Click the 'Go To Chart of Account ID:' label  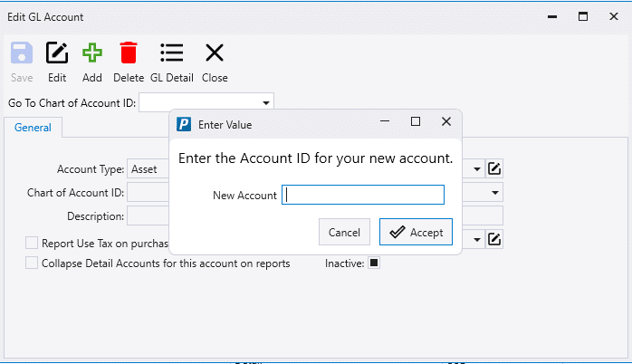pyautogui.click(x=72, y=103)
